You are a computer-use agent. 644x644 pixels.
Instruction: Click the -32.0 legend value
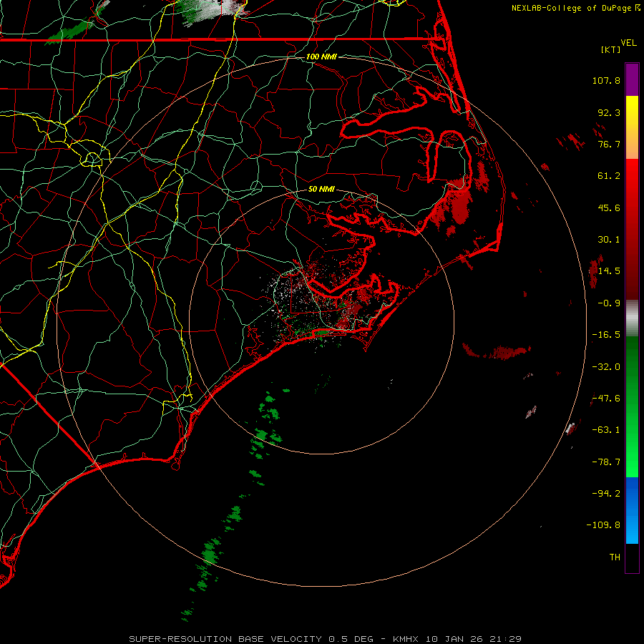pos(606,367)
